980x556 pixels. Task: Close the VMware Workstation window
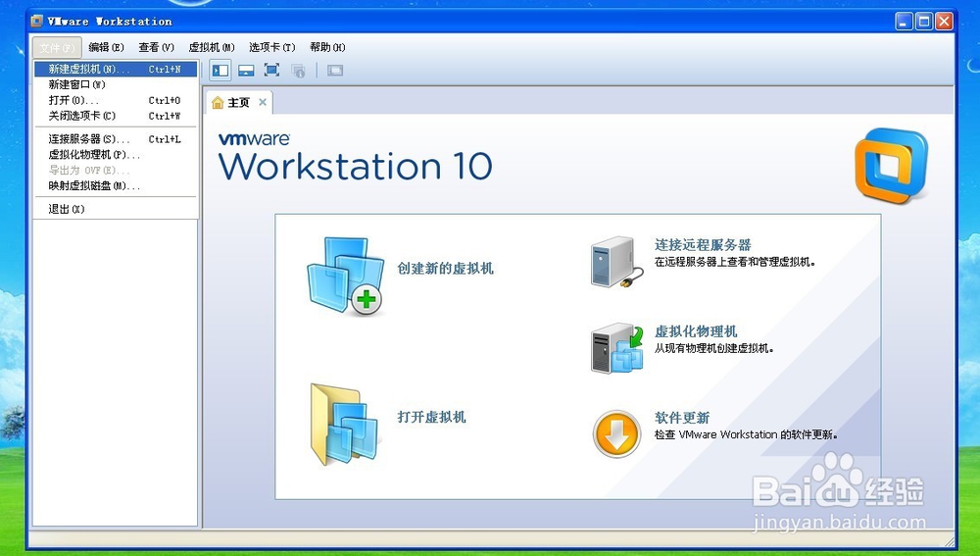[944, 22]
